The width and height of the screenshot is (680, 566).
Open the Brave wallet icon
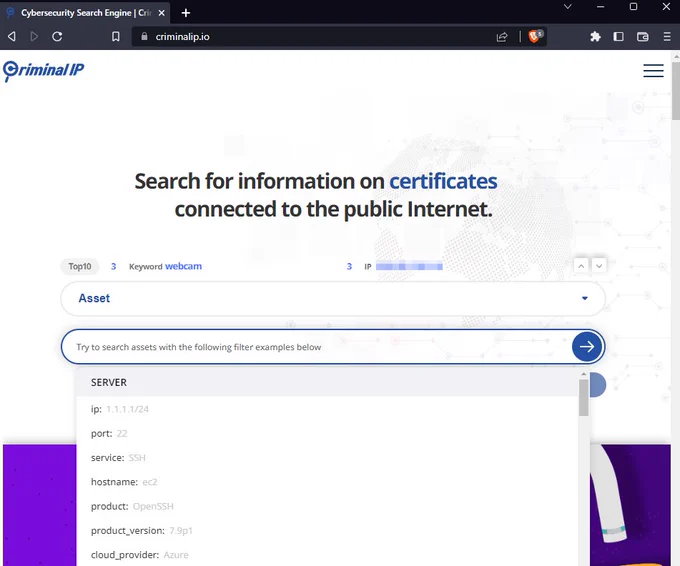tap(643, 37)
